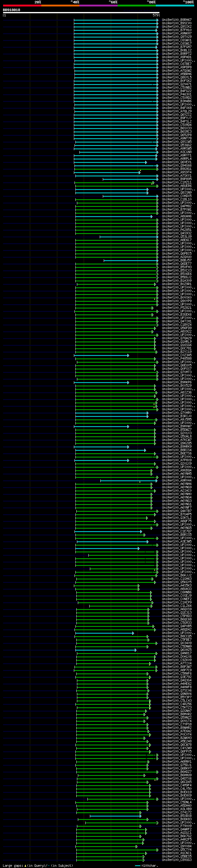Open hit UniRef100_B9RH67

click(x=177, y=20)
